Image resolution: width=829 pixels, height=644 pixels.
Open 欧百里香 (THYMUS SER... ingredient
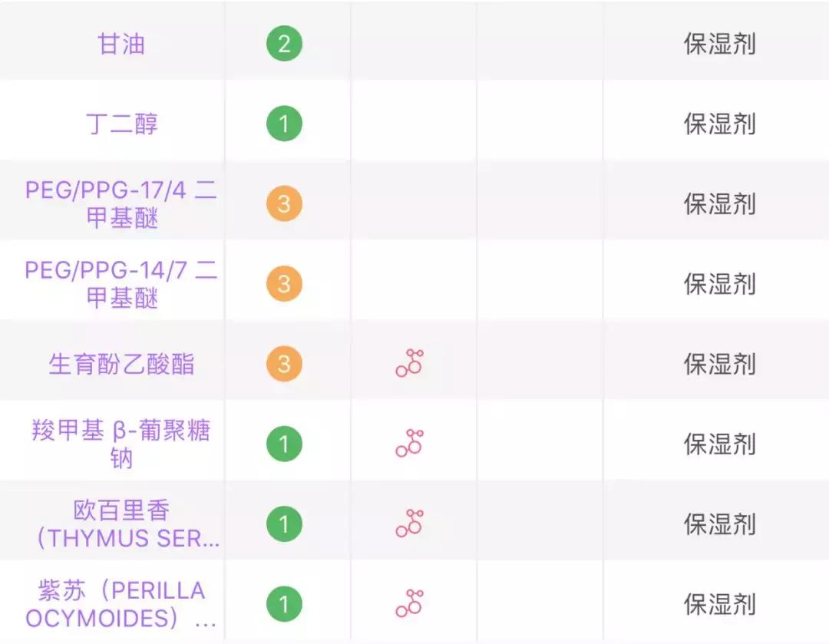(127, 524)
